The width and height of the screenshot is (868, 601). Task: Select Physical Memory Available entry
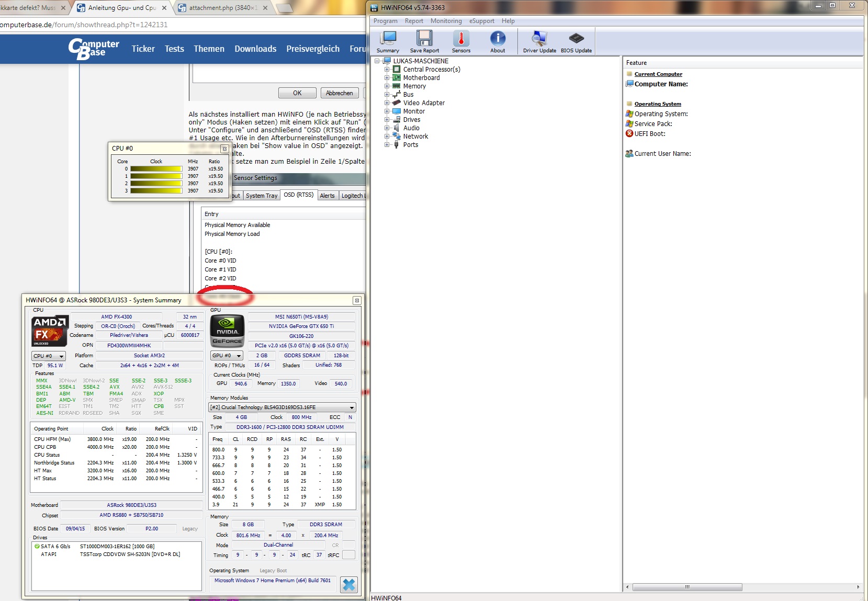coord(237,225)
